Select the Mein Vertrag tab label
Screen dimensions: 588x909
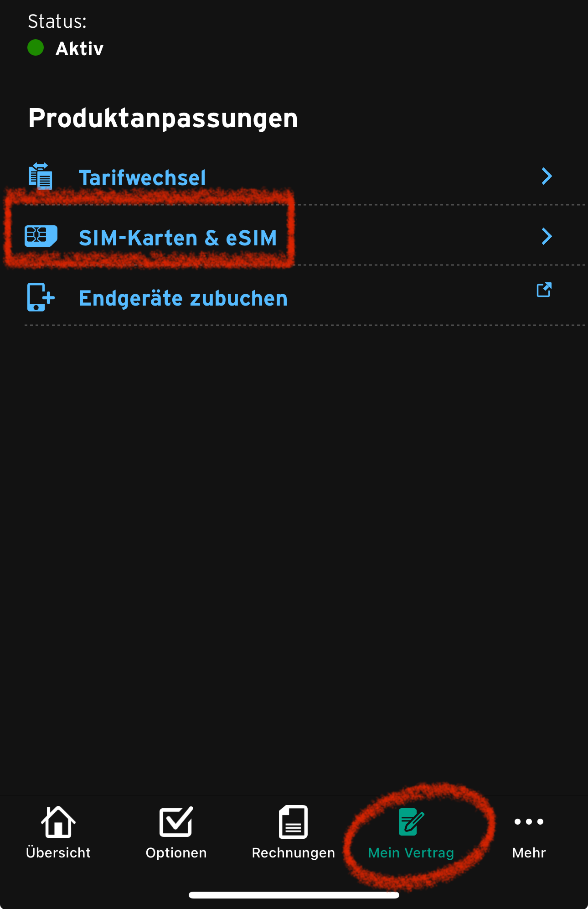click(411, 853)
